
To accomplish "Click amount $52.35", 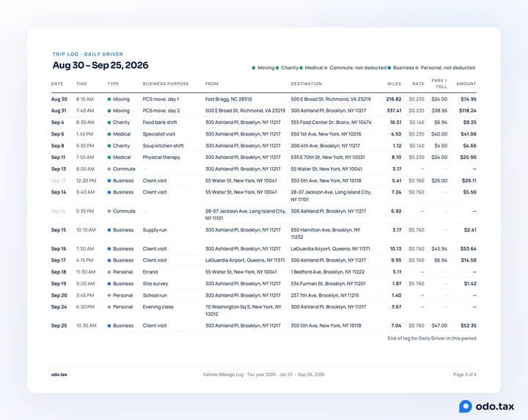I will tap(469, 325).
